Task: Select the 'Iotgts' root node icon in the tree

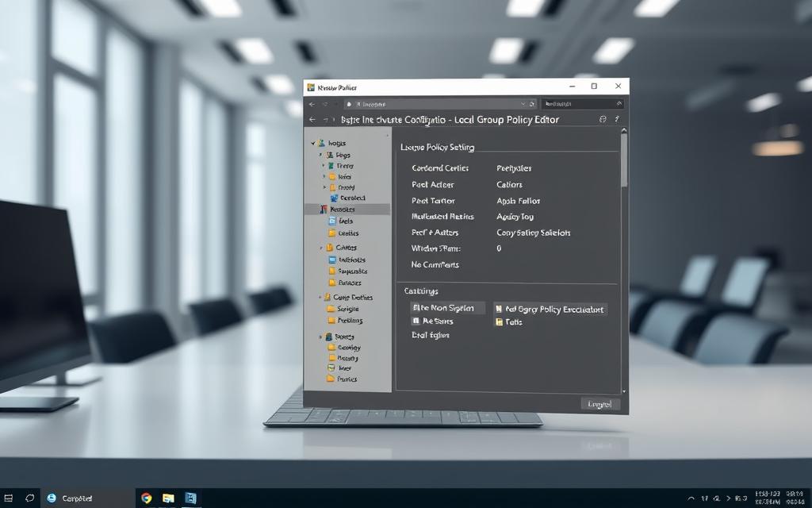Action: (321, 143)
